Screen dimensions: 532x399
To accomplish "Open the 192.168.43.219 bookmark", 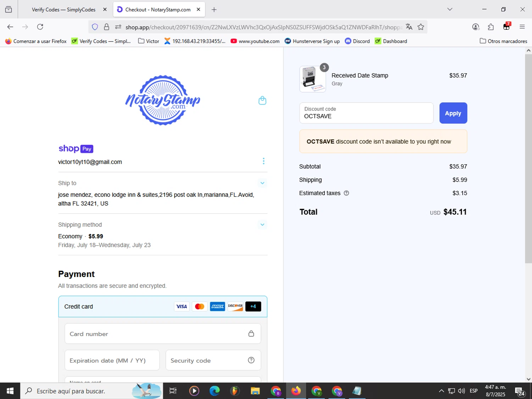I will coord(195,41).
